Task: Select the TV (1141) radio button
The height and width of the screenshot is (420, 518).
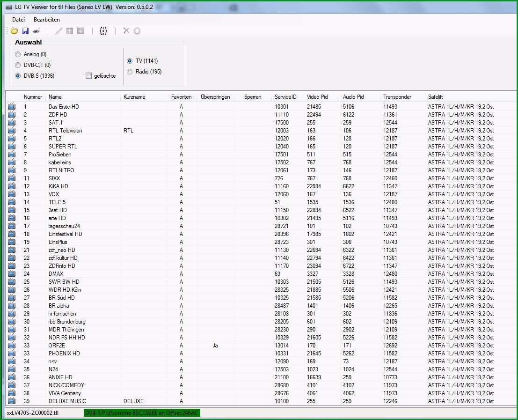Action: click(x=130, y=61)
